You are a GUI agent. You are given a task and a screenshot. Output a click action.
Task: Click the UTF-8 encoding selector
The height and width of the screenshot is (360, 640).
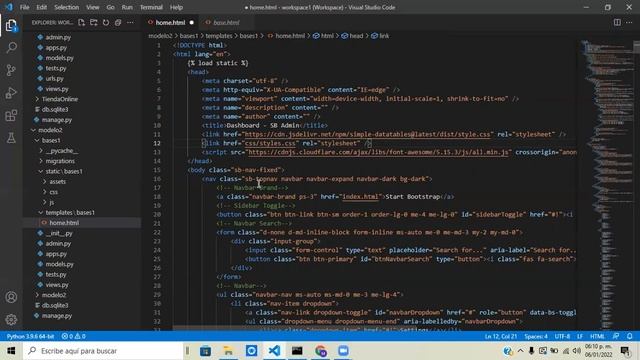tap(562, 336)
